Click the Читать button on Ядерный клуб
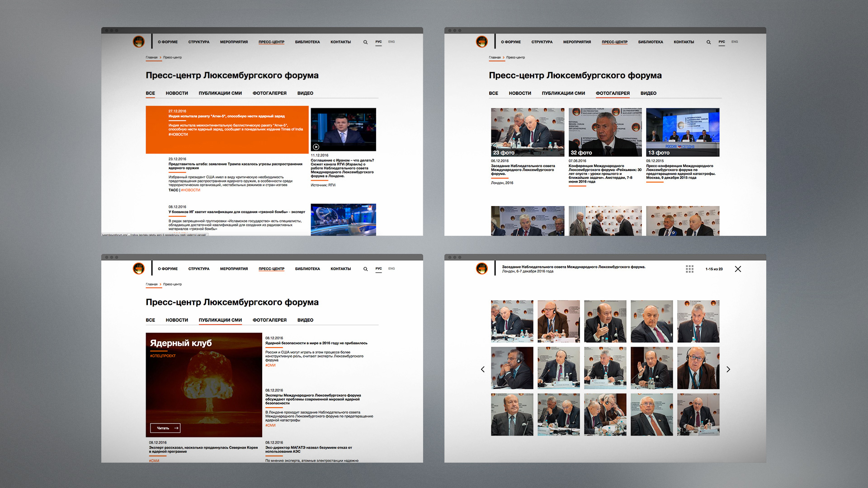This screenshot has width=868, height=488. click(165, 428)
